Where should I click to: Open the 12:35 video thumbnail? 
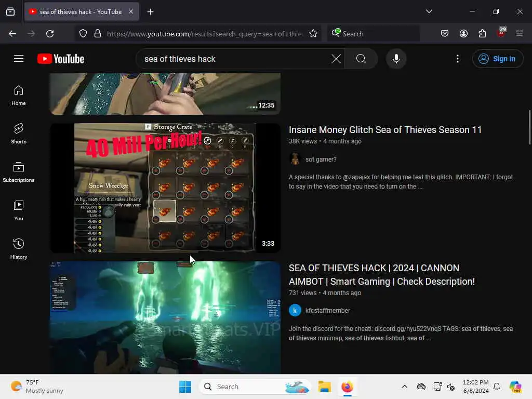coord(165,94)
